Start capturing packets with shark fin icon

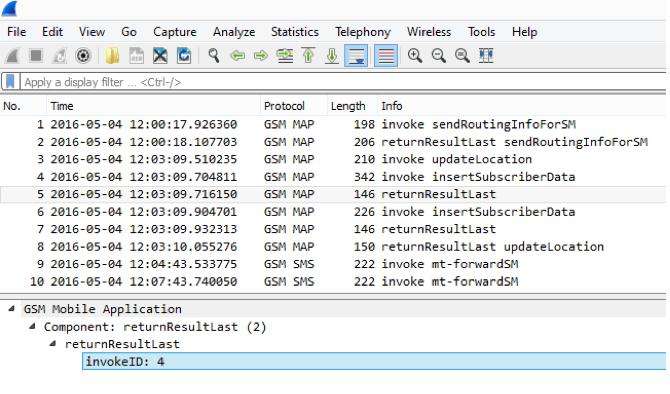point(12,56)
